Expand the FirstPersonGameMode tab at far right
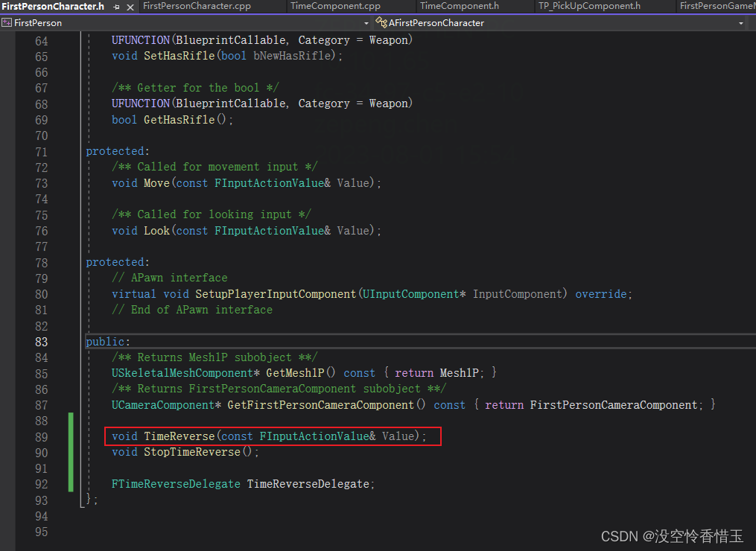Screen dimensions: 756x551 point(717,6)
